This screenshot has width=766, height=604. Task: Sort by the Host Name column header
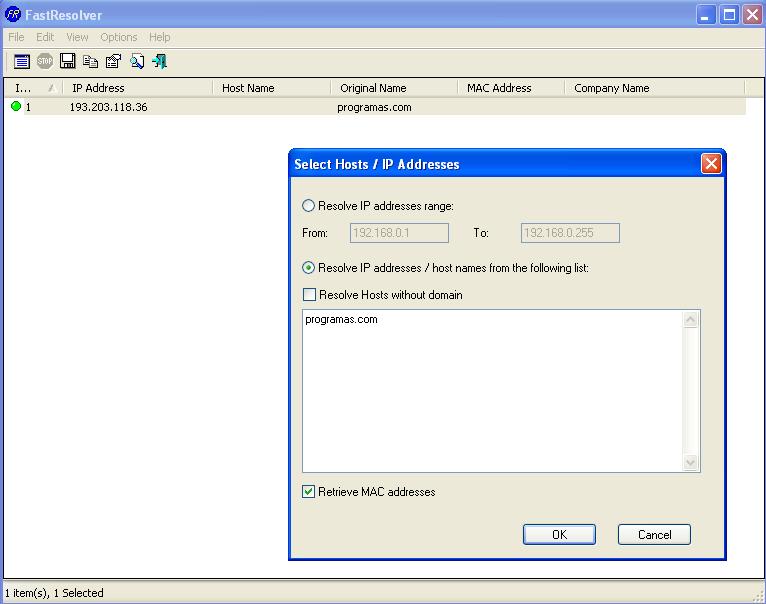click(272, 88)
